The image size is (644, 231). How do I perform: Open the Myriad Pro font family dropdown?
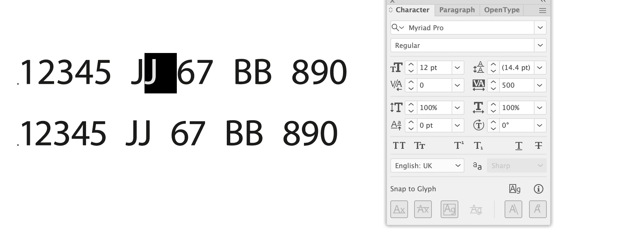click(540, 28)
